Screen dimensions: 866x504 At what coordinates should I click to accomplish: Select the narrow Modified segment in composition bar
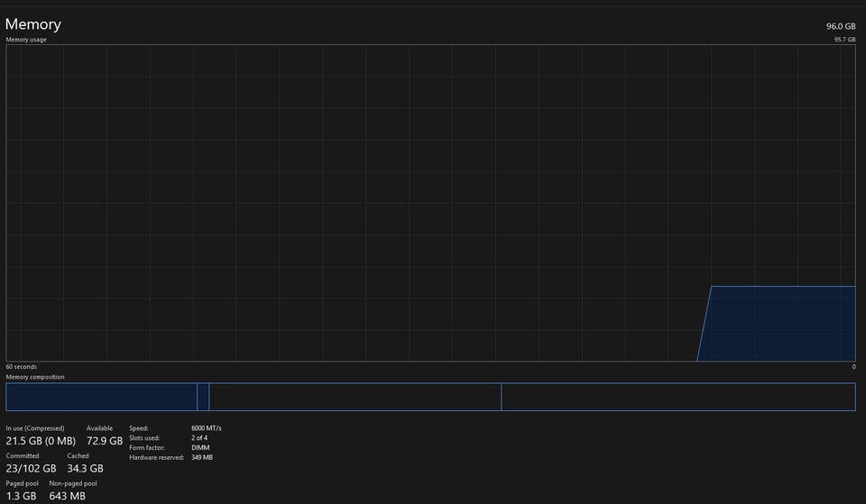click(203, 397)
